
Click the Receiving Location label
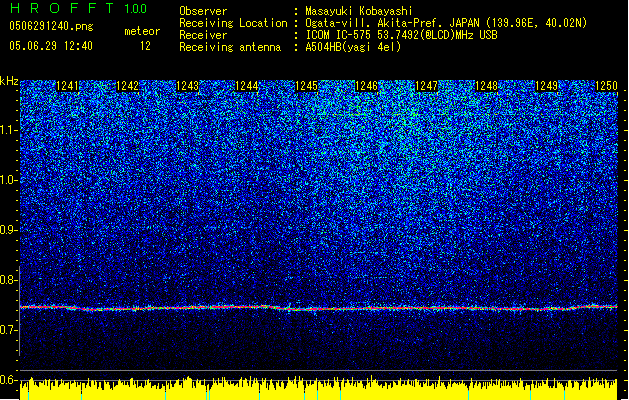click(233, 23)
